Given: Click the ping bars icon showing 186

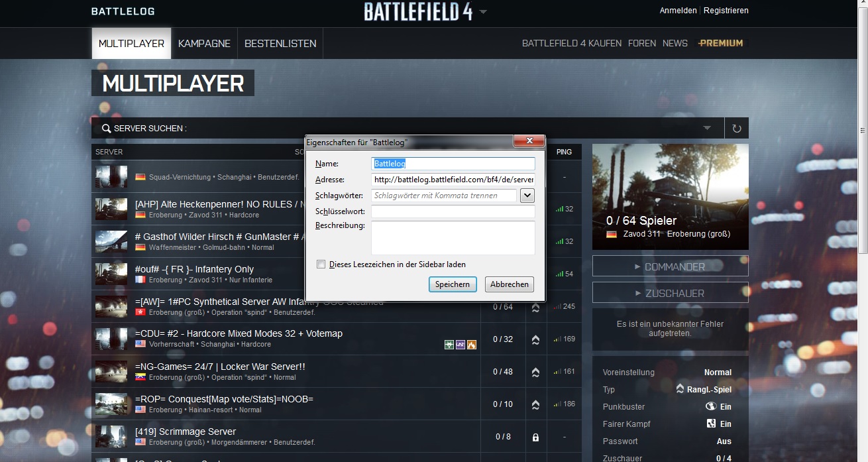Looking at the screenshot, I should pos(557,404).
